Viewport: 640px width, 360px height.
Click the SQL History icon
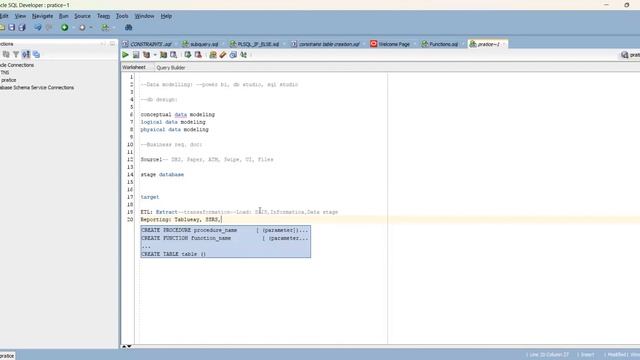point(233,55)
